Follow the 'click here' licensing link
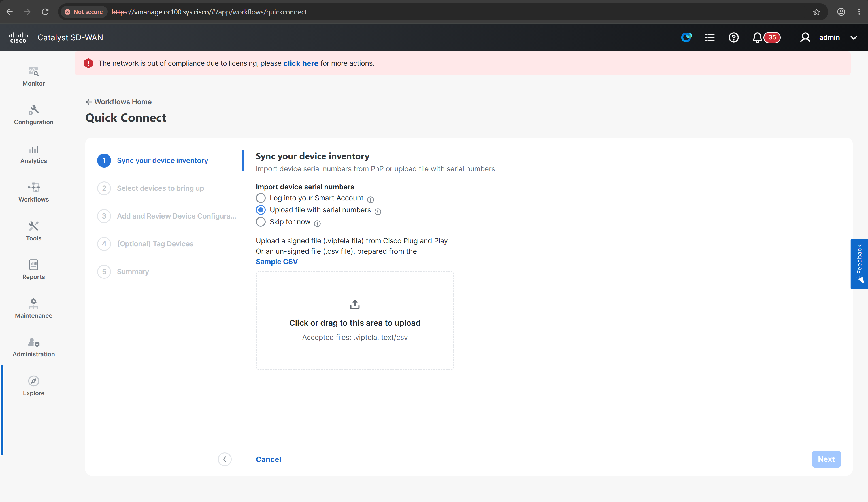The height and width of the screenshot is (502, 868). 301,63
